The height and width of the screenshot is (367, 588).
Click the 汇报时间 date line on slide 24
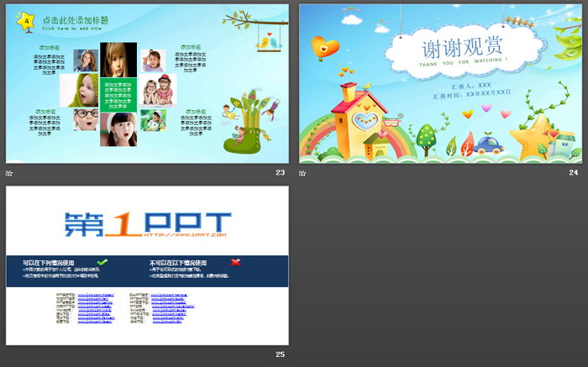472,95
